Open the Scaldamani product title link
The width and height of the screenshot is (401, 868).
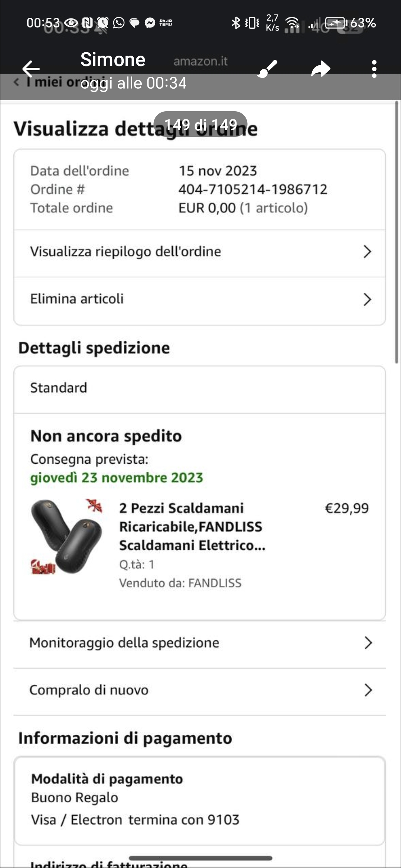(x=192, y=526)
